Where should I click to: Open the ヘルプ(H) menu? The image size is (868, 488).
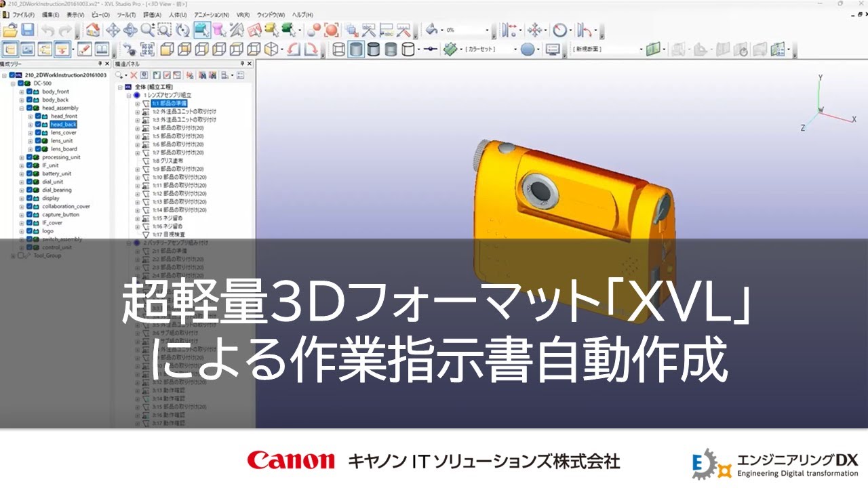click(302, 14)
